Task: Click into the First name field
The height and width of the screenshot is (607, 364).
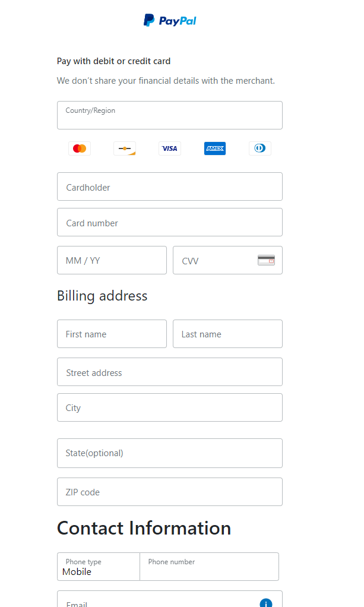Action: point(112,334)
